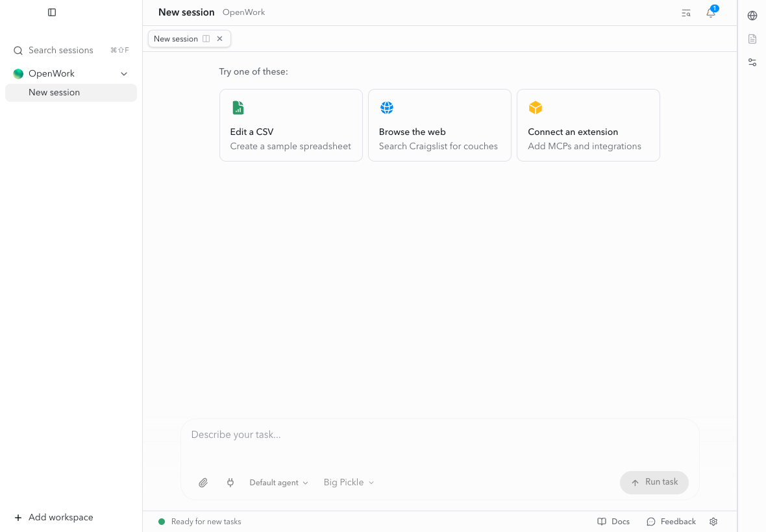Open the Big Pickle model dropdown
This screenshot has height=532, width=766.
click(x=349, y=483)
